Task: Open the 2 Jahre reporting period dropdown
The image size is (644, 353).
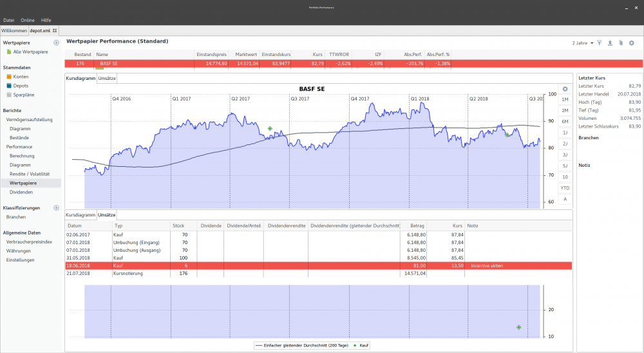Action: point(582,43)
